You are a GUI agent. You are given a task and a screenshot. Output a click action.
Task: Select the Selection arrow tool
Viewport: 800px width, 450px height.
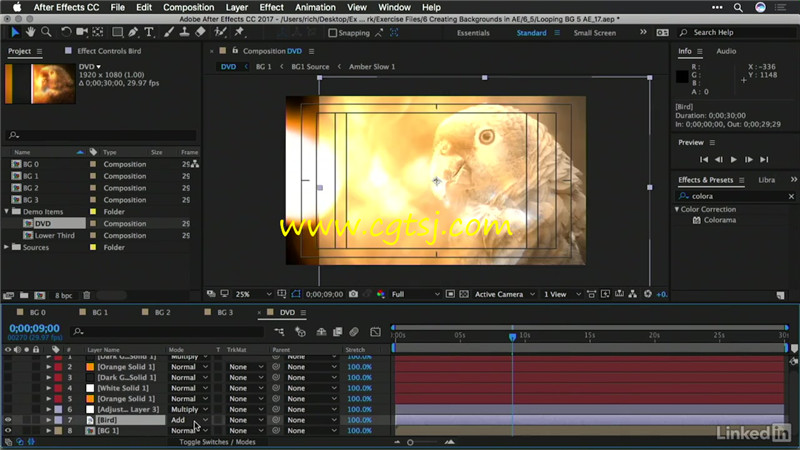15,32
